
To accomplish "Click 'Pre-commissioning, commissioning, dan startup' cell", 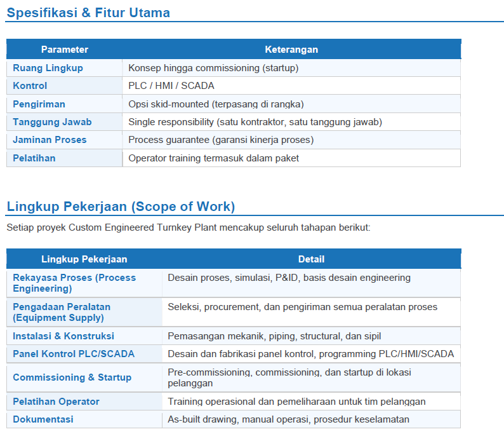I will click(311, 377).
